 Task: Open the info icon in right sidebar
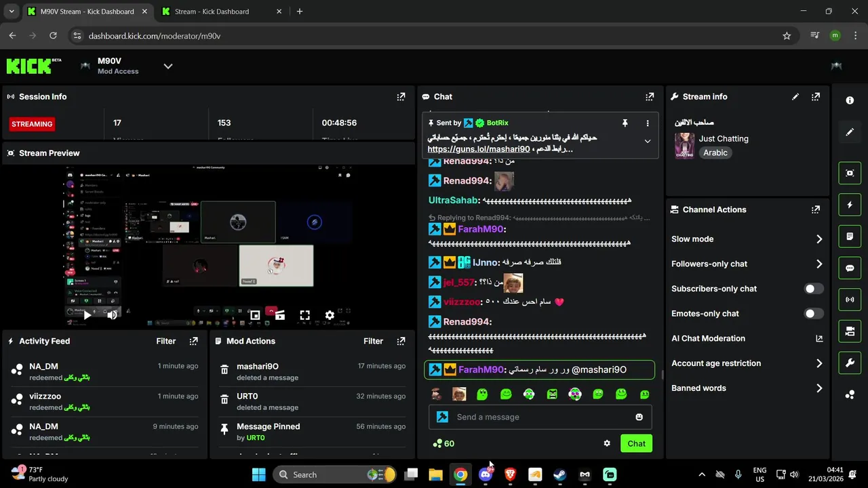point(850,100)
